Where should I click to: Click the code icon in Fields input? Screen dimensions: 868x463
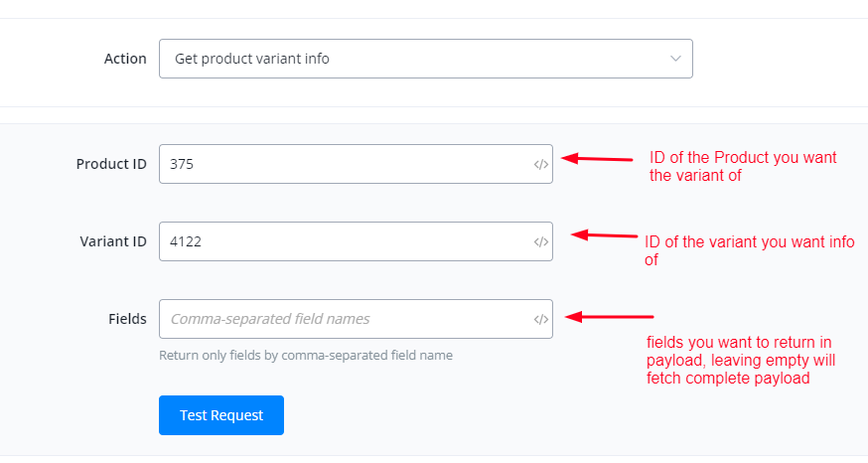tap(540, 320)
